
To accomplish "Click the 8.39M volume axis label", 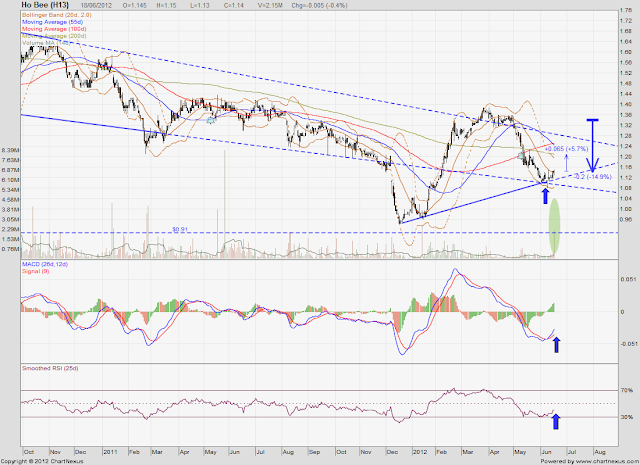I will click(x=11, y=150).
